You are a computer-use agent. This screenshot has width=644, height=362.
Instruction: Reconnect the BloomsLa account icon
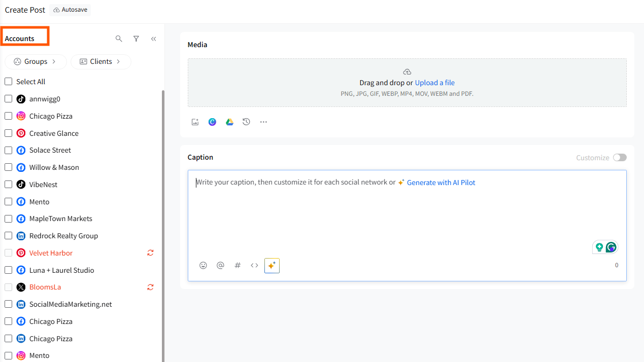(150, 287)
